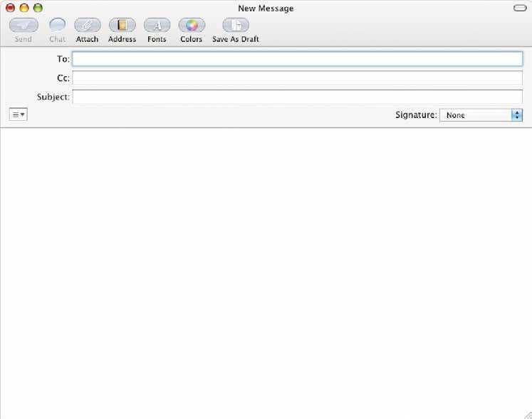The image size is (532, 419).
Task: Minimize the New Message window
Action: tap(24, 8)
